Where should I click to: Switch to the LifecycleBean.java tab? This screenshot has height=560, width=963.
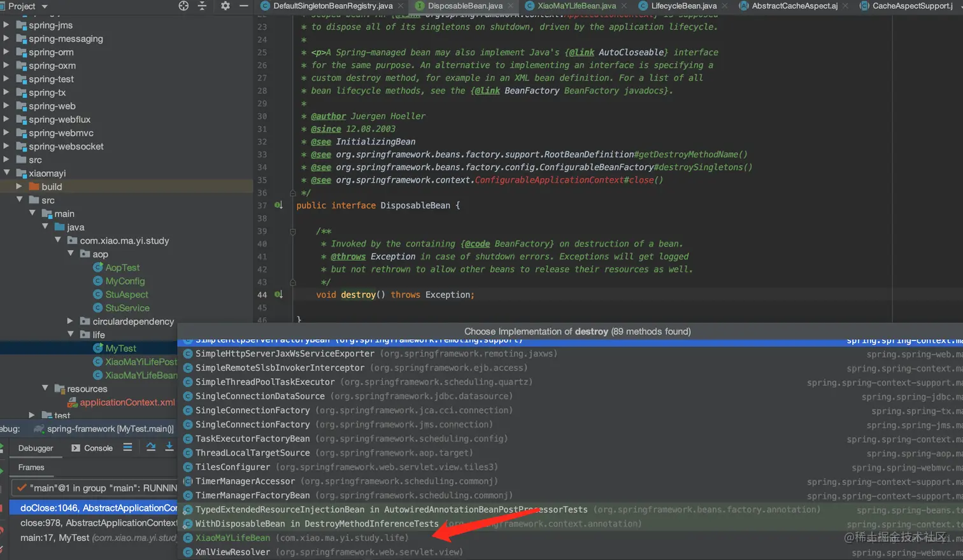click(683, 6)
